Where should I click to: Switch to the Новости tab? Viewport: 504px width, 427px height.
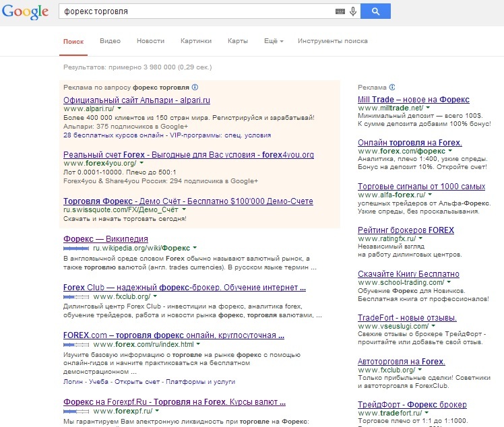(150, 41)
